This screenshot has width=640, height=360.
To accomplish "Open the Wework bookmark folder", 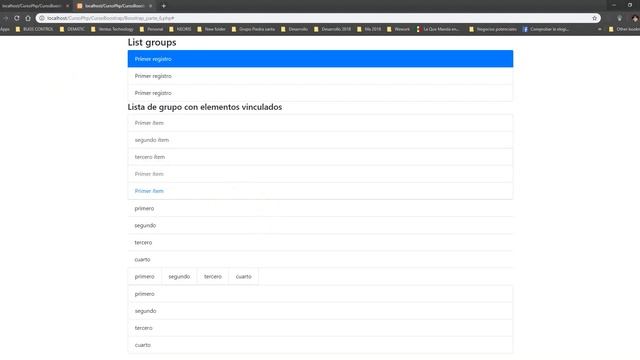I will (x=398, y=29).
